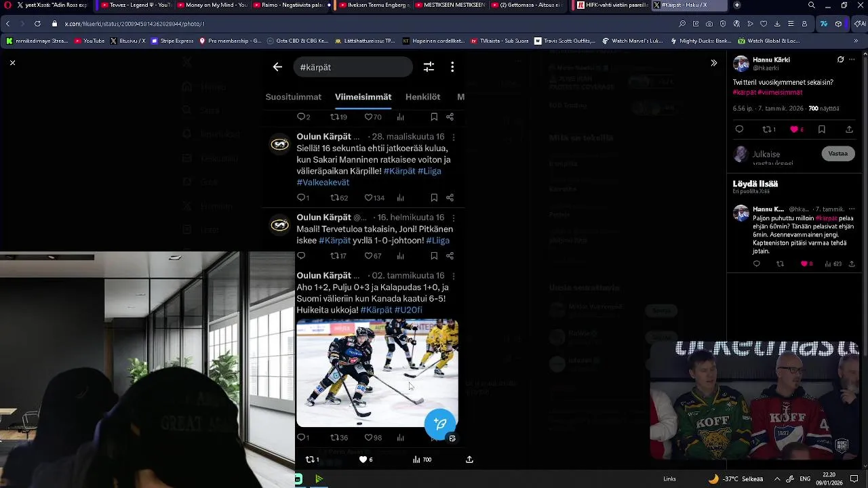The image size is (868, 488).
Task: Share the Twitteril vuosikymmenet tweet
Action: click(849, 129)
